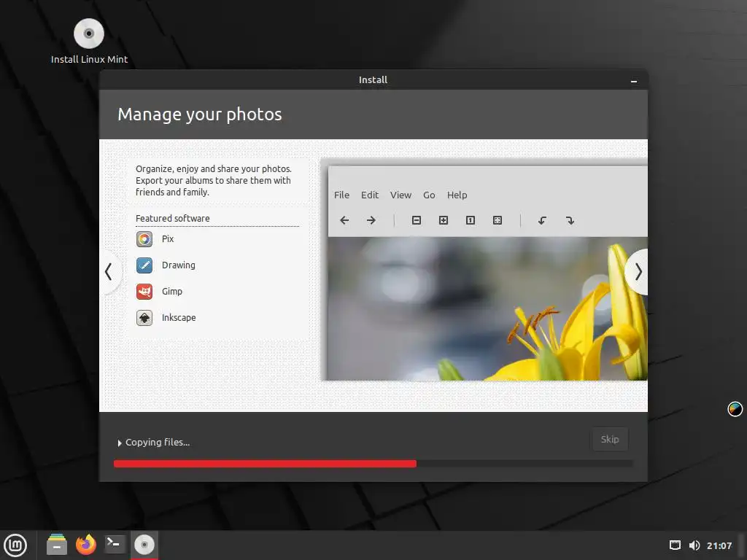Open the file manager from the taskbar

click(57, 544)
